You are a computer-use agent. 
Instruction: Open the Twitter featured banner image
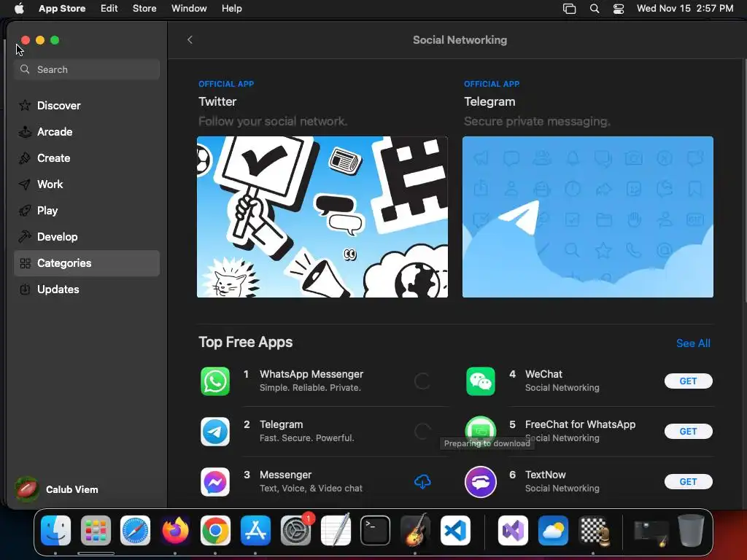322,217
